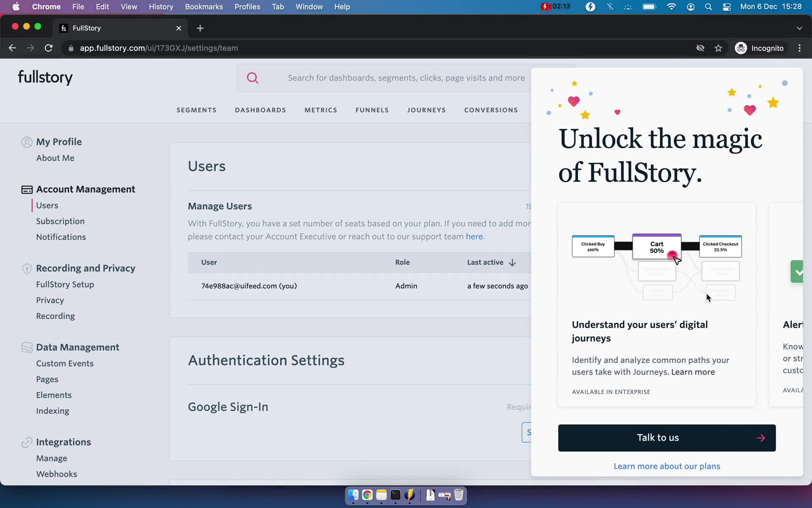Open Recording settings
This screenshot has width=812, height=508.
click(55, 316)
